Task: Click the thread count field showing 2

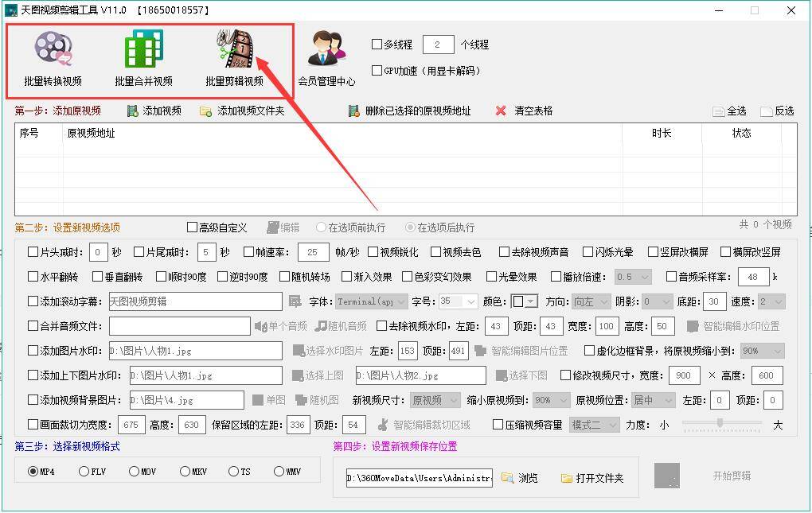Action: [438, 45]
